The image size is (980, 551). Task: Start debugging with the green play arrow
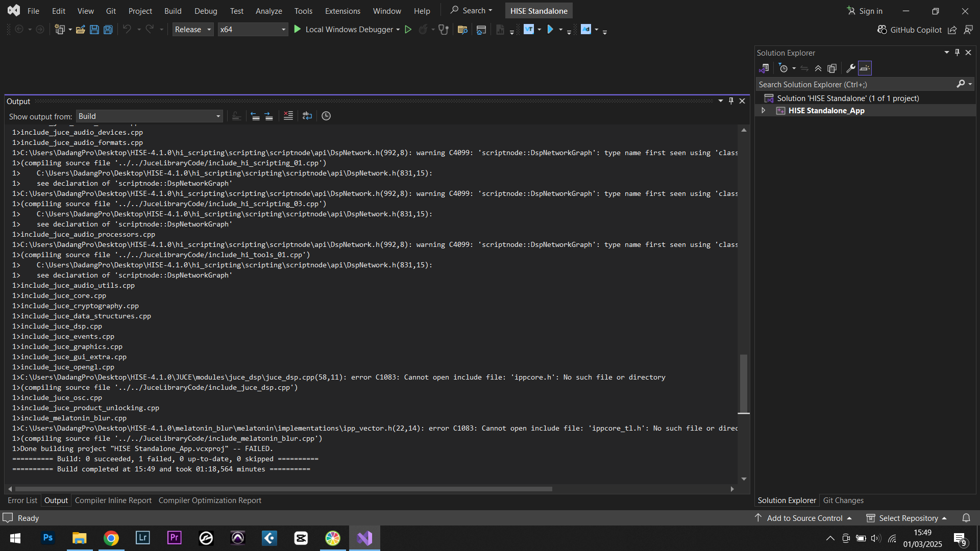(x=298, y=30)
